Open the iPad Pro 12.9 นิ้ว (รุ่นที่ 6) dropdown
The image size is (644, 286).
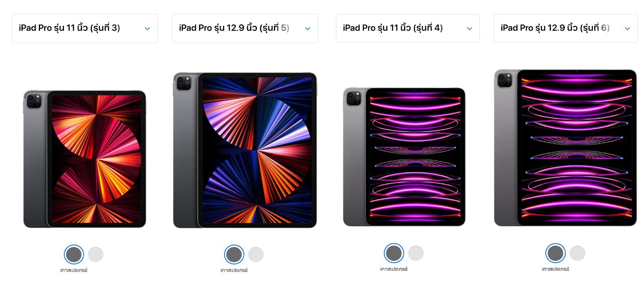coord(566,28)
